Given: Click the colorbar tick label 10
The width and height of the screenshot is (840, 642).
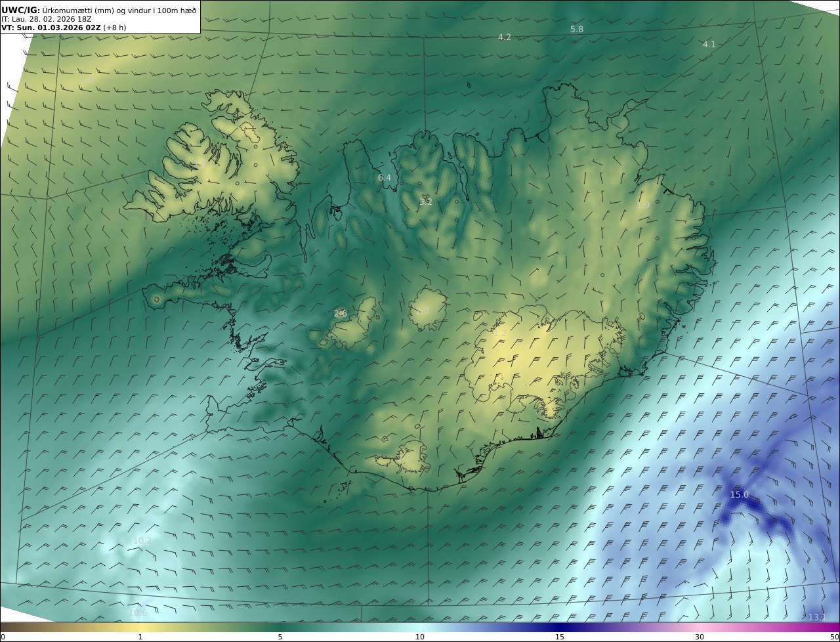Looking at the screenshot, I should [420, 637].
